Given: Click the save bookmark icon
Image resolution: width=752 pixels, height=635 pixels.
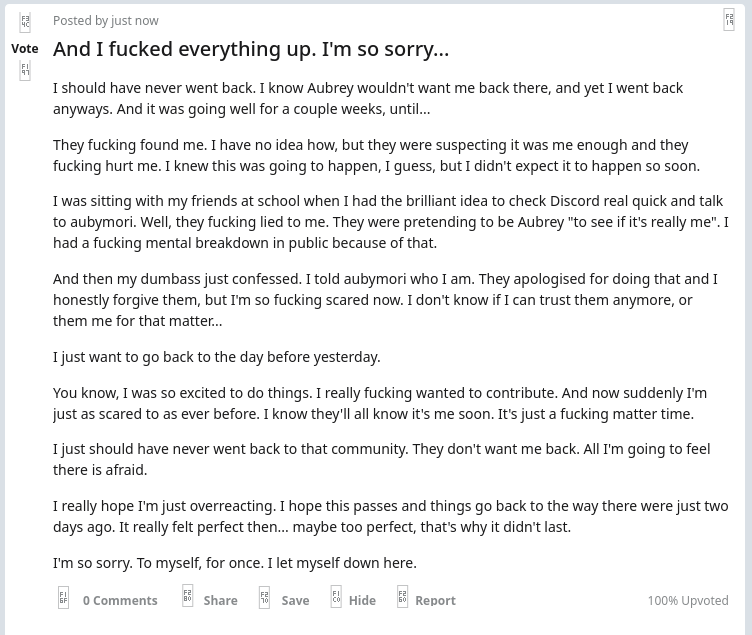Looking at the screenshot, I should (x=265, y=598).
